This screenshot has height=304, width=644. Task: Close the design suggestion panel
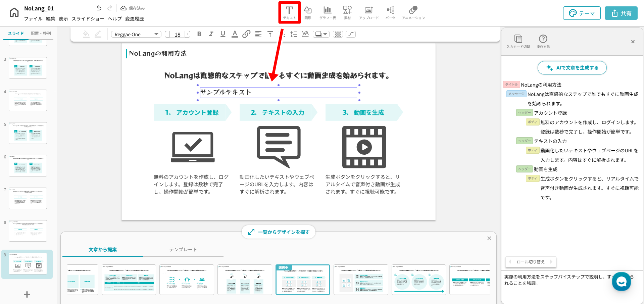pos(489,238)
